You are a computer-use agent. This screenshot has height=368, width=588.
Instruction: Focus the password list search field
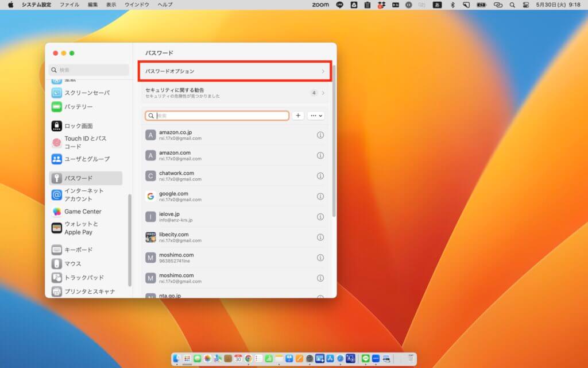217,116
